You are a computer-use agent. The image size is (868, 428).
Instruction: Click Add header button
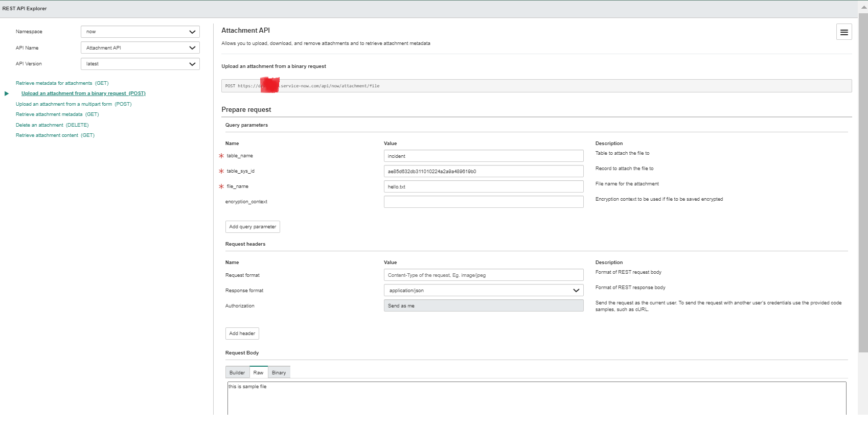pos(242,334)
